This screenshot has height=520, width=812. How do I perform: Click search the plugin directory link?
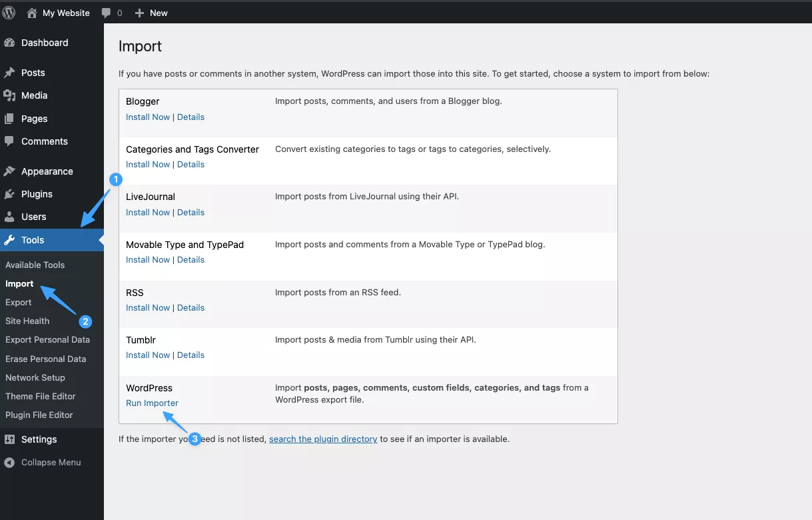(x=323, y=439)
